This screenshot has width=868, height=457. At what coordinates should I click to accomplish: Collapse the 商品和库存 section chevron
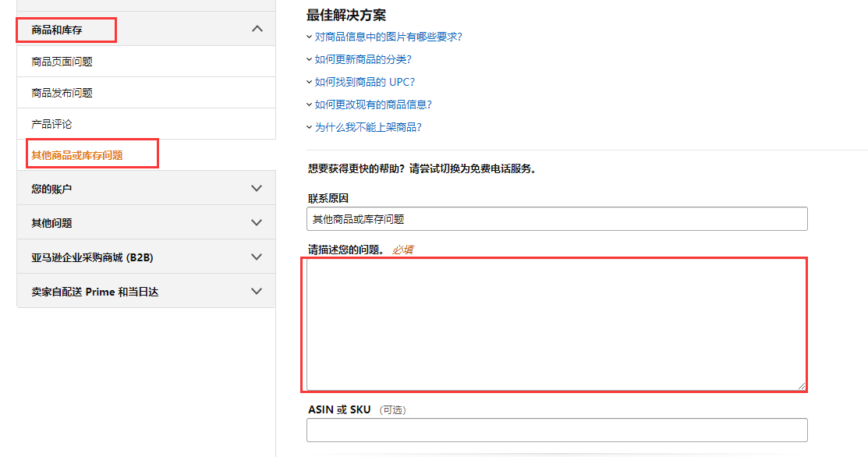click(x=257, y=29)
